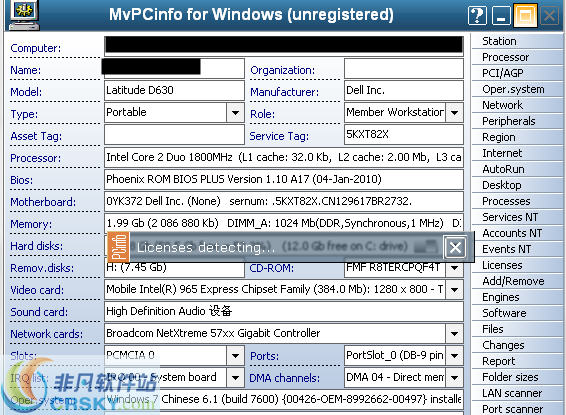The image size is (566, 415).
Task: Expand the Role dropdown
Action: tap(454, 113)
